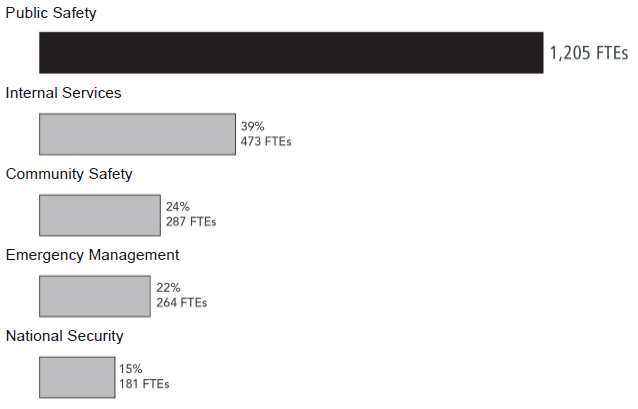Image resolution: width=638 pixels, height=409 pixels.
Task: Select the Emergency Management bar
Action: [x=94, y=296]
